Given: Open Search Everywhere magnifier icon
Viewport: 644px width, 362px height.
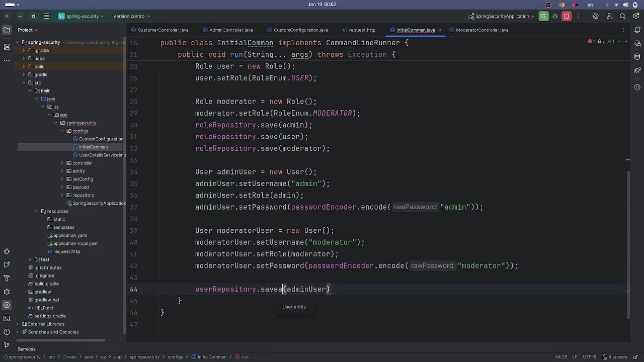Looking at the screenshot, I should click(623, 16).
